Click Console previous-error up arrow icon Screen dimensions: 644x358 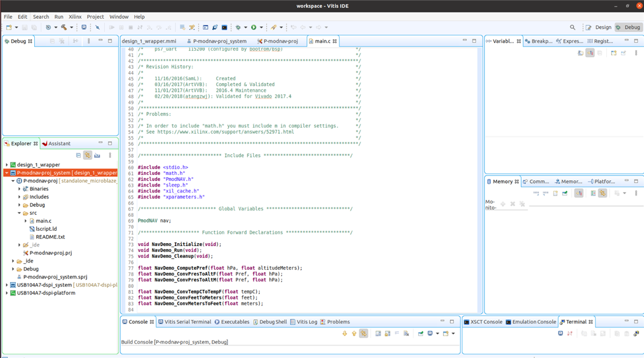[354, 334]
